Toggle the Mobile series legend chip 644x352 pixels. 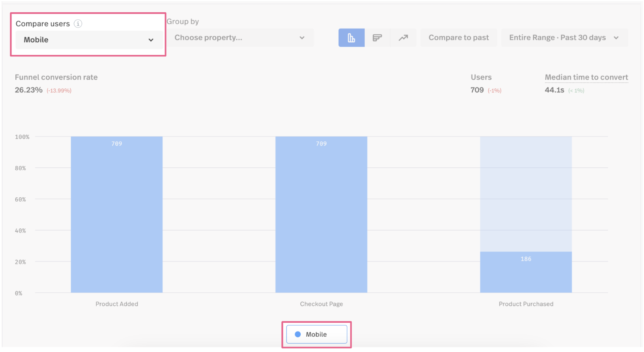point(316,334)
